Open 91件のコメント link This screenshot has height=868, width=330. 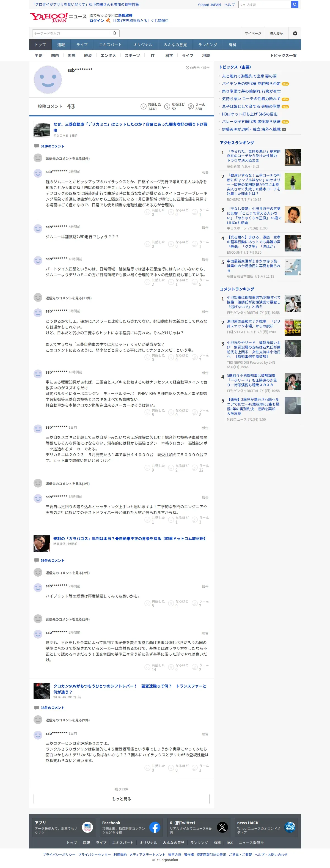click(x=52, y=146)
